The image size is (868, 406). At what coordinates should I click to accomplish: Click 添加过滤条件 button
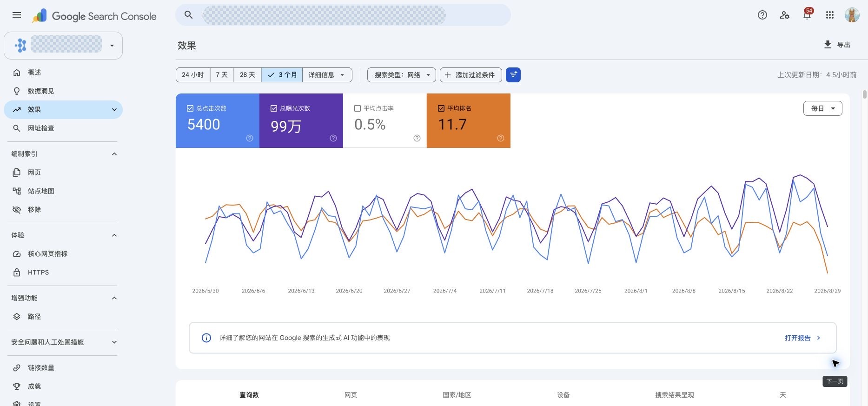(470, 75)
